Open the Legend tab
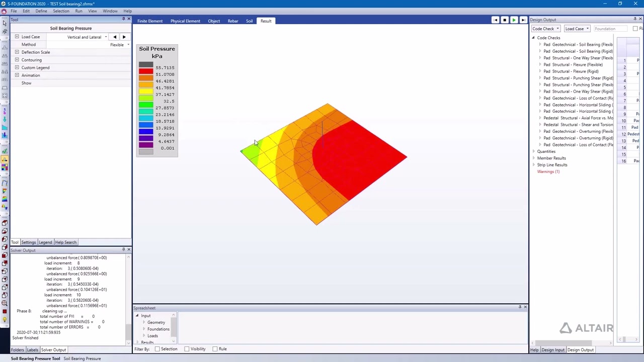The width and height of the screenshot is (644, 362). coord(45,242)
